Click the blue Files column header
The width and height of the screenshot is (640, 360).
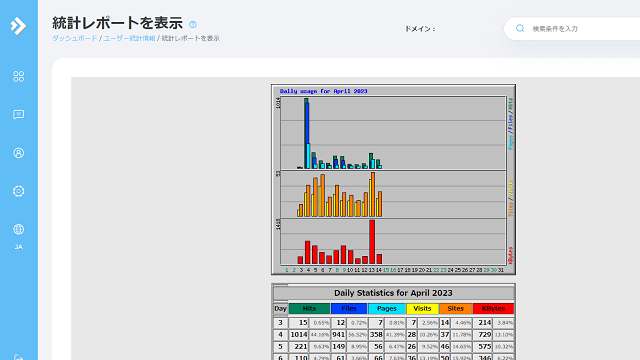click(349, 309)
